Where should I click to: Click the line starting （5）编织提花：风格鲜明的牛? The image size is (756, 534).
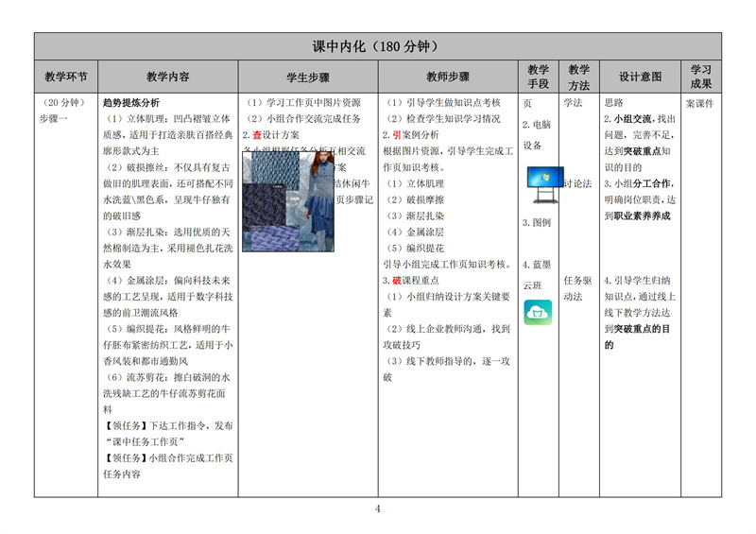click(x=166, y=329)
